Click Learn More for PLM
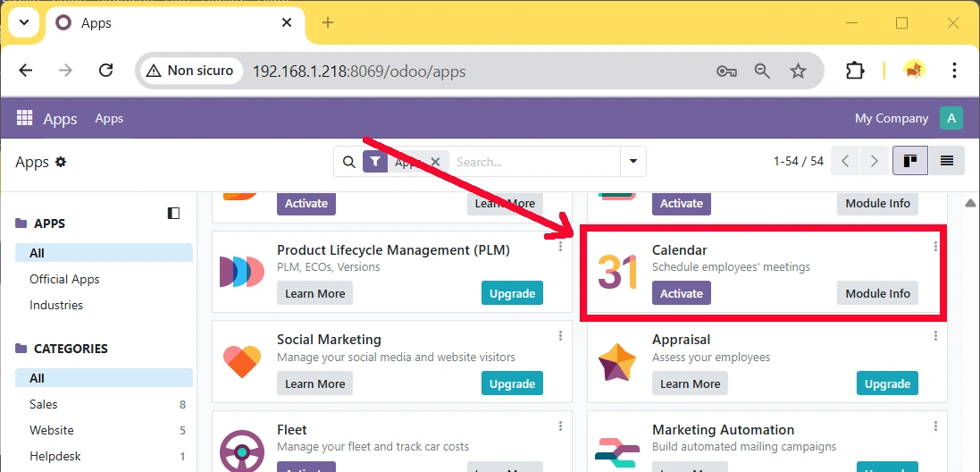Viewport: 980px width, 472px height. coord(315,293)
